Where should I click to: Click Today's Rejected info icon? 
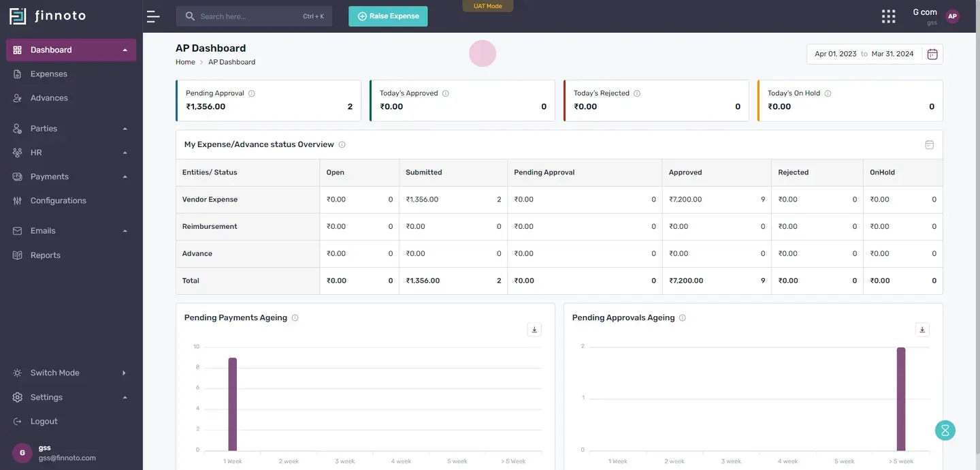click(x=637, y=93)
